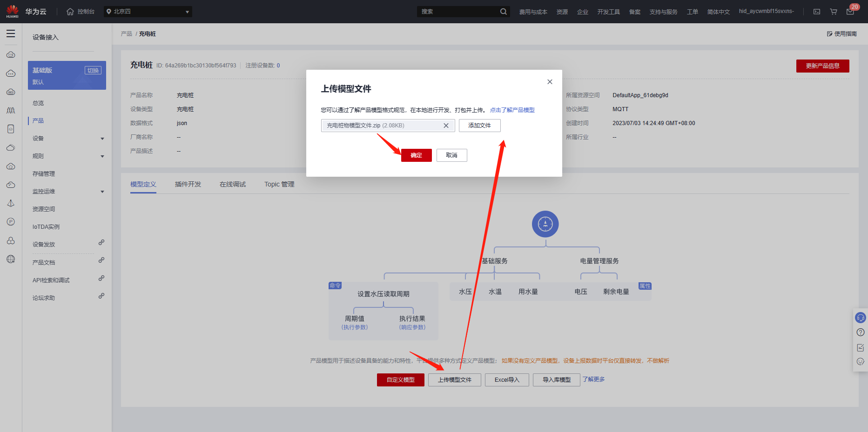The width and height of the screenshot is (868, 432).
Task: Click the stacked clouds sidebar icon
Action: pyautogui.click(x=11, y=148)
